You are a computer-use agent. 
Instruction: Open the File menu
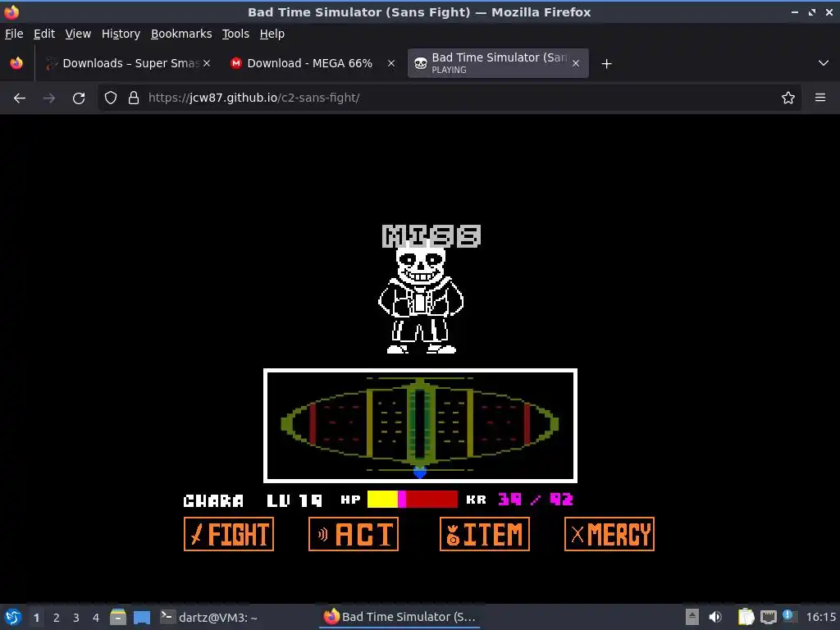(x=14, y=34)
